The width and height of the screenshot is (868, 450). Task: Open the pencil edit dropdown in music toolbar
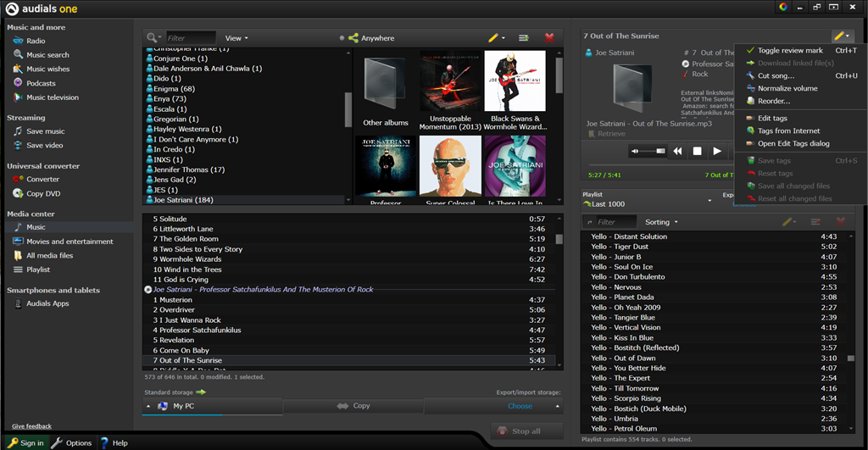click(496, 37)
